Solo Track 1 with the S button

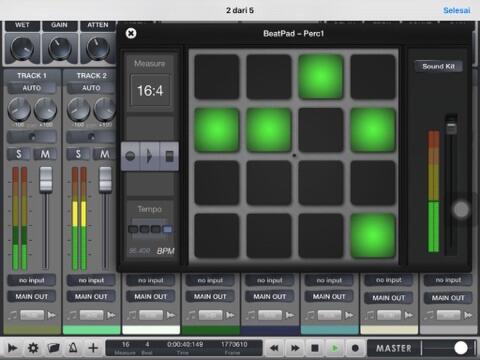click(x=19, y=154)
